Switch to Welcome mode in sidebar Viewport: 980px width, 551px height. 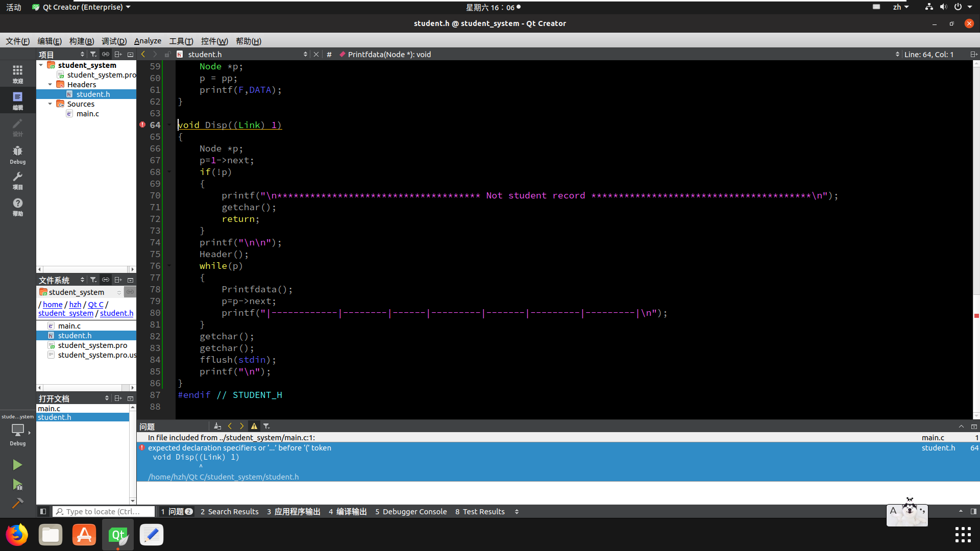point(17,74)
